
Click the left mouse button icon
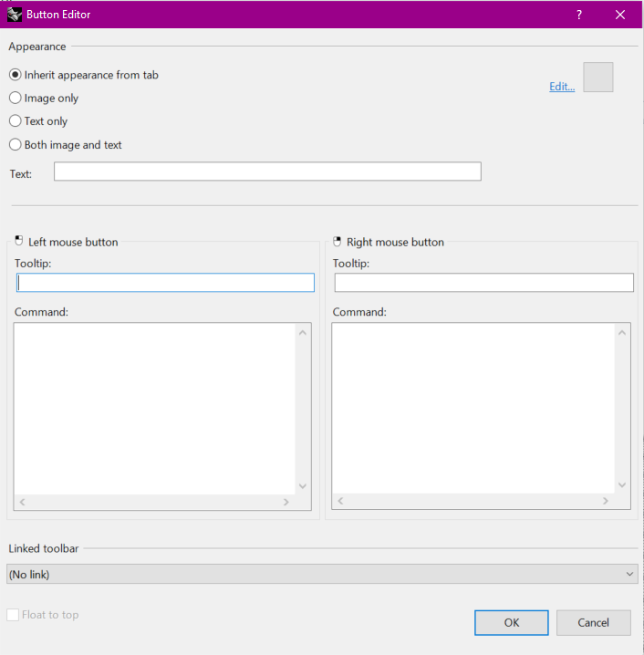19,242
